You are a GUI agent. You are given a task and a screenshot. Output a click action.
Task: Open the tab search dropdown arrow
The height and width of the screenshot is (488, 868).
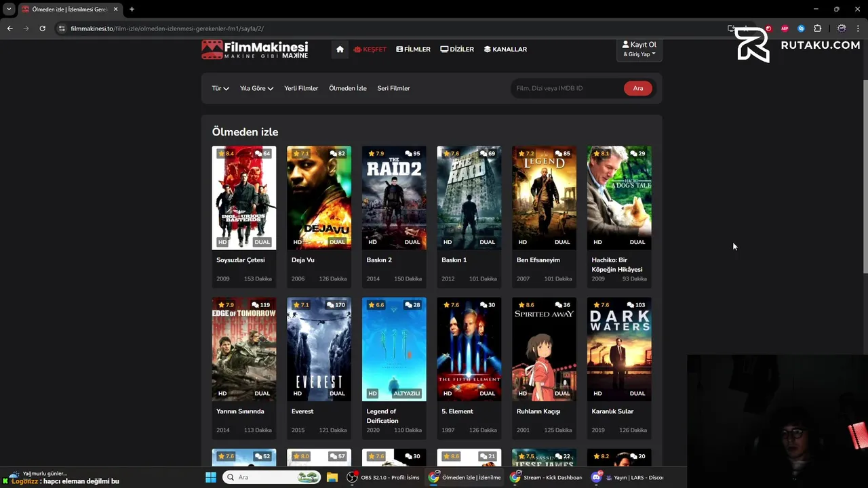pyautogui.click(x=9, y=9)
